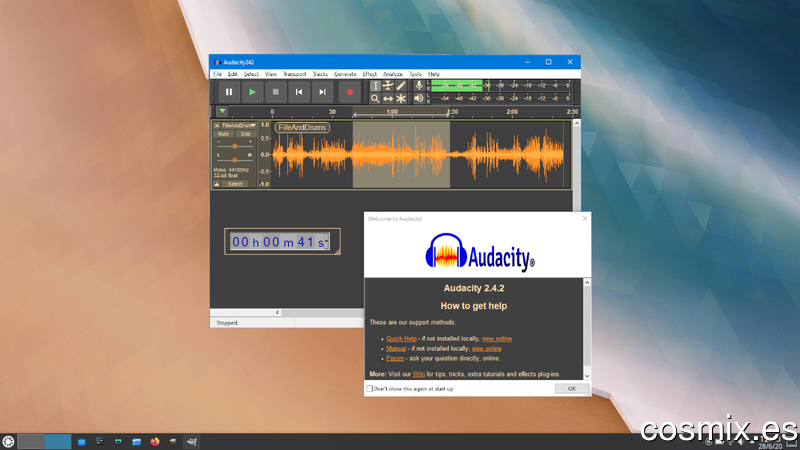This screenshot has width=800, height=450.
Task: Select the Envelope tool
Action: (x=388, y=86)
